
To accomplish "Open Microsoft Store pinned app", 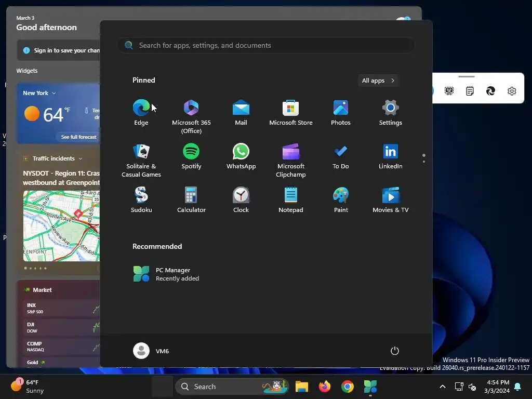I will pyautogui.click(x=291, y=113).
